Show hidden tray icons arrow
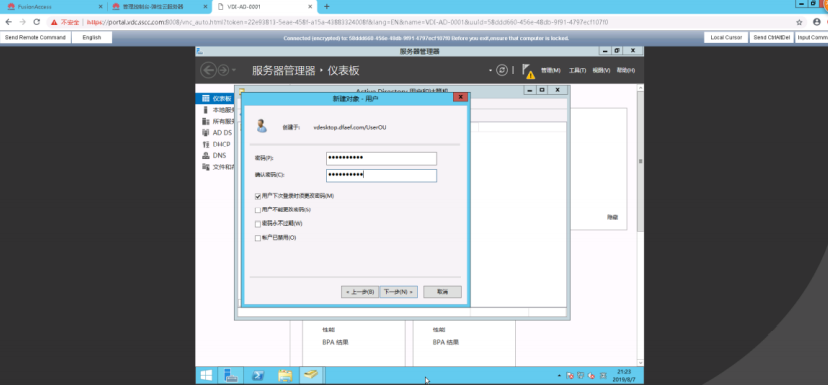This screenshot has height=385, width=828. (559, 376)
